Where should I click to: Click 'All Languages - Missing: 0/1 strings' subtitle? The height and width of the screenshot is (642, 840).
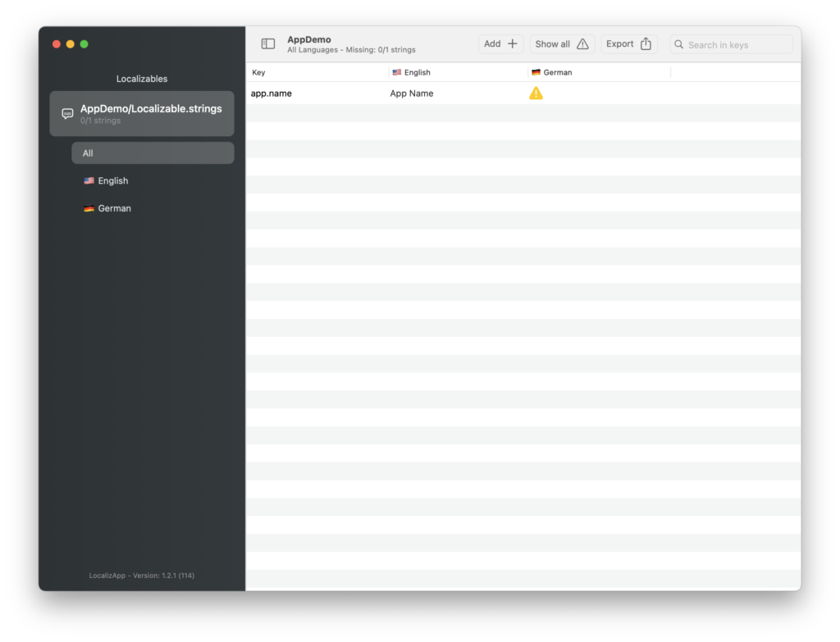[x=351, y=50]
